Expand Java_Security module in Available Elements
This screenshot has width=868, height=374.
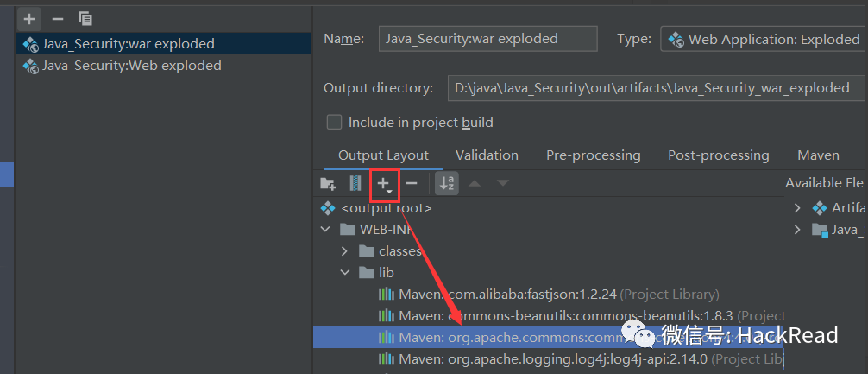click(x=797, y=230)
